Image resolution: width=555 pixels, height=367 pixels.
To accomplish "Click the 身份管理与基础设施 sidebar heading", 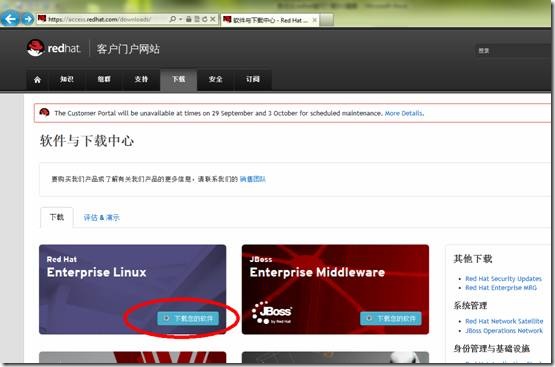I will point(492,349).
